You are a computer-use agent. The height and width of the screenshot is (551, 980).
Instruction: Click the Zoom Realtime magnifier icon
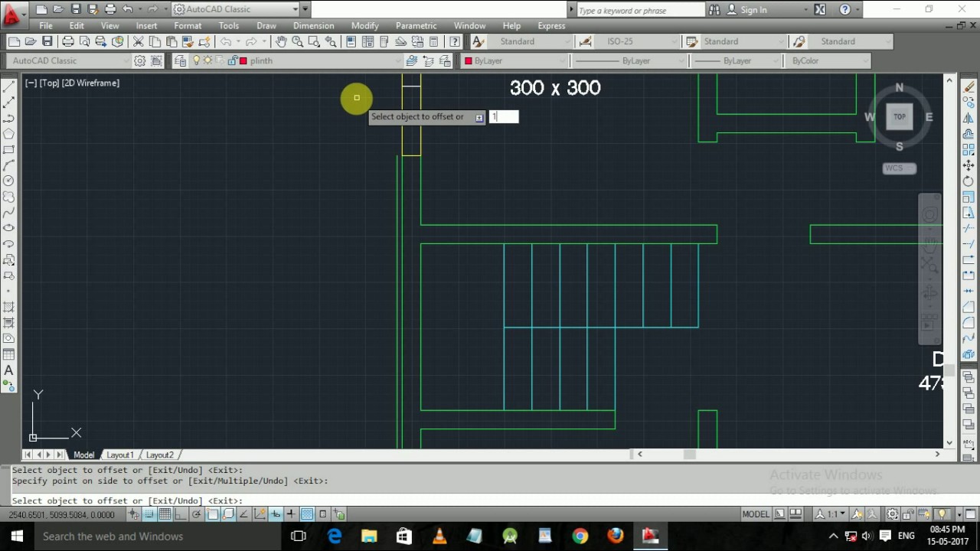pyautogui.click(x=298, y=41)
